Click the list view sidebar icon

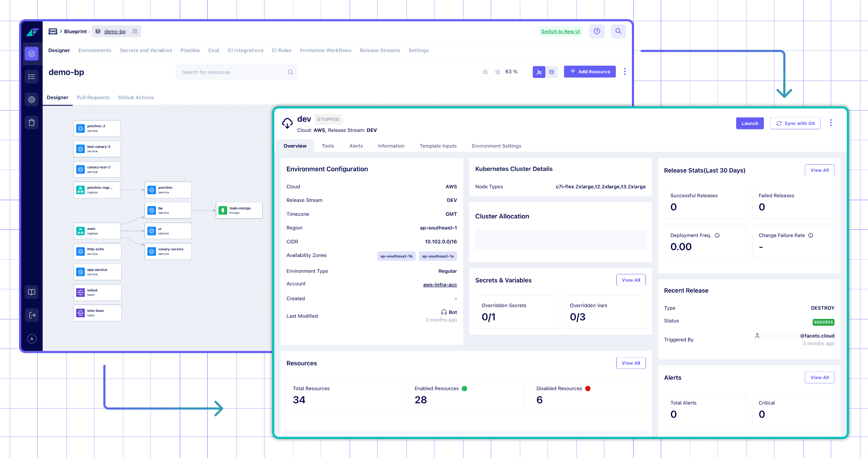pos(32,77)
